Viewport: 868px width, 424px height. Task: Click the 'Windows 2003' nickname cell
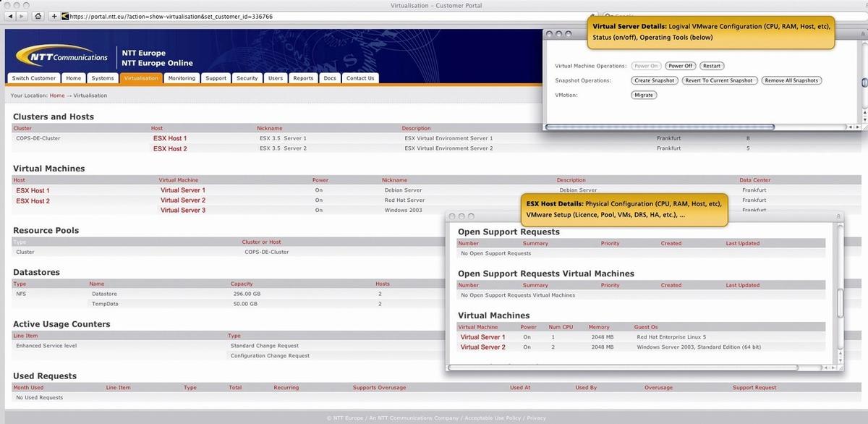tap(403, 211)
